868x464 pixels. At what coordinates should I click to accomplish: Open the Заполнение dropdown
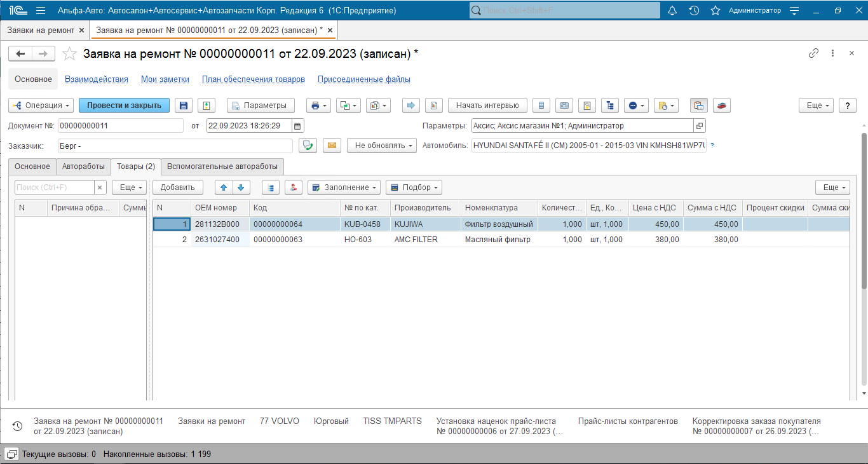pos(344,188)
